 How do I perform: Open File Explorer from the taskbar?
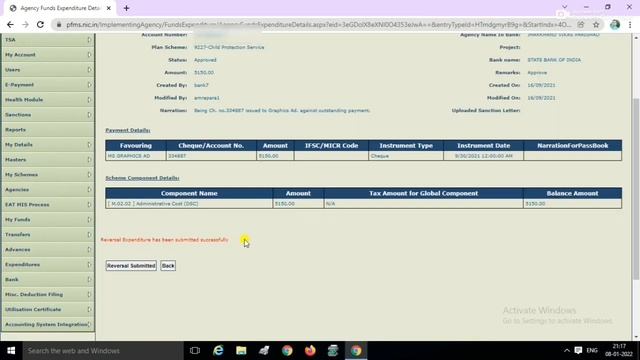pyautogui.click(x=241, y=351)
